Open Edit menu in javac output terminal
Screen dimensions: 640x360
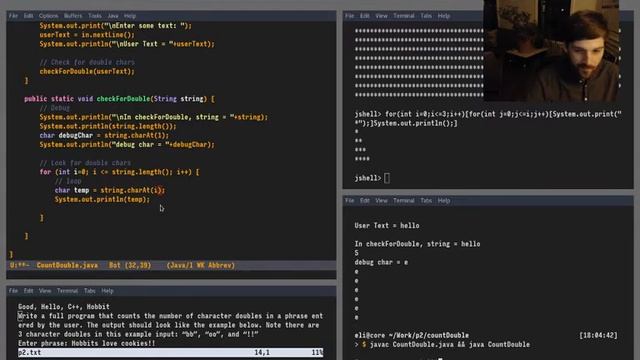point(364,201)
